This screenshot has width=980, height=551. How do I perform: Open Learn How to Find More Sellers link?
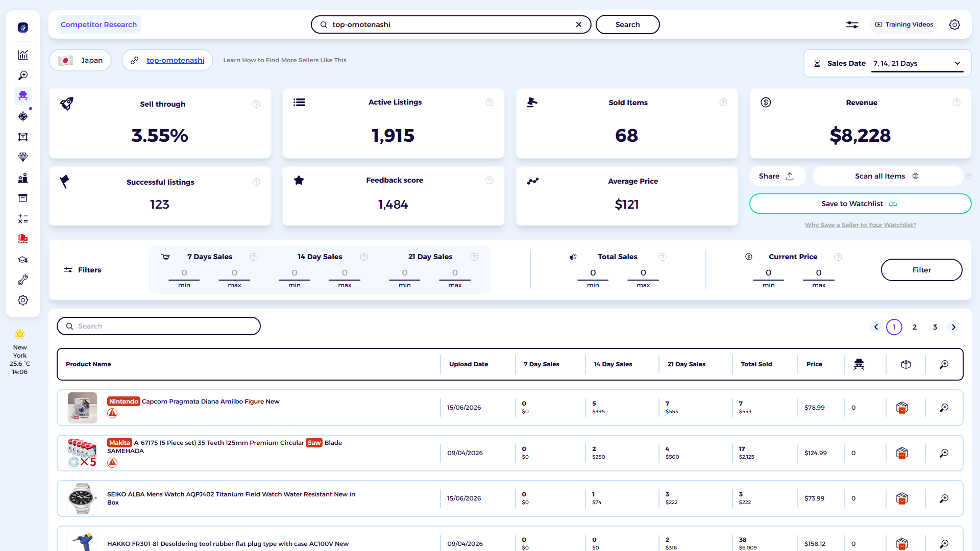click(x=285, y=60)
